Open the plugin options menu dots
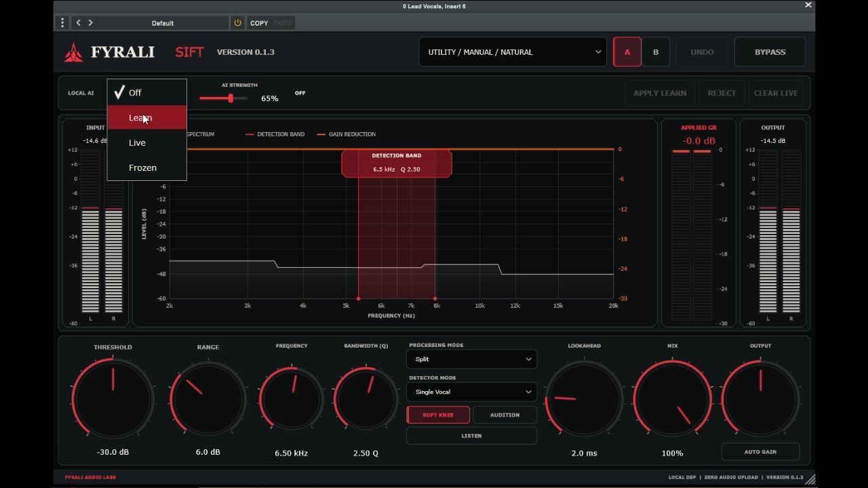Image resolution: width=868 pixels, height=488 pixels. click(x=62, y=23)
